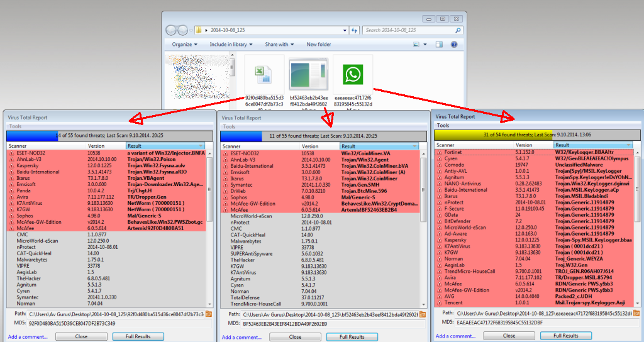644x342 pixels.
Task: Click Result column sort arrow in left report
Action: coord(201,146)
